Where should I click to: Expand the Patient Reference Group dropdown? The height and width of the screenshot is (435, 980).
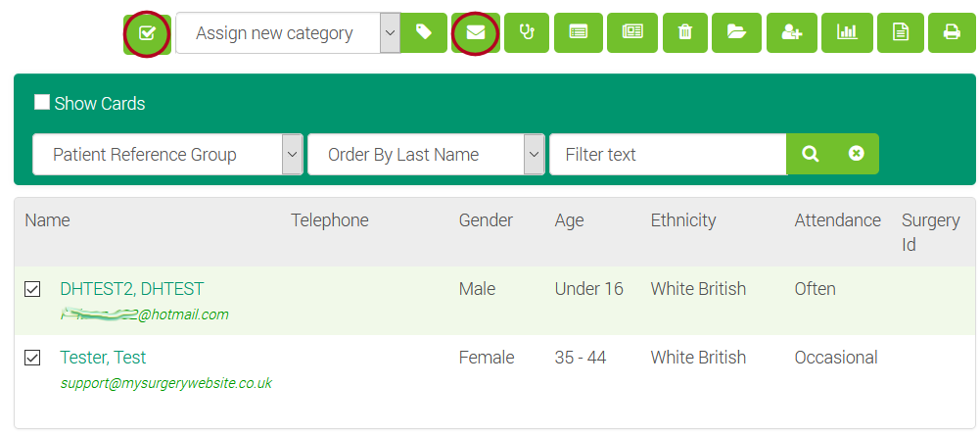(x=167, y=155)
